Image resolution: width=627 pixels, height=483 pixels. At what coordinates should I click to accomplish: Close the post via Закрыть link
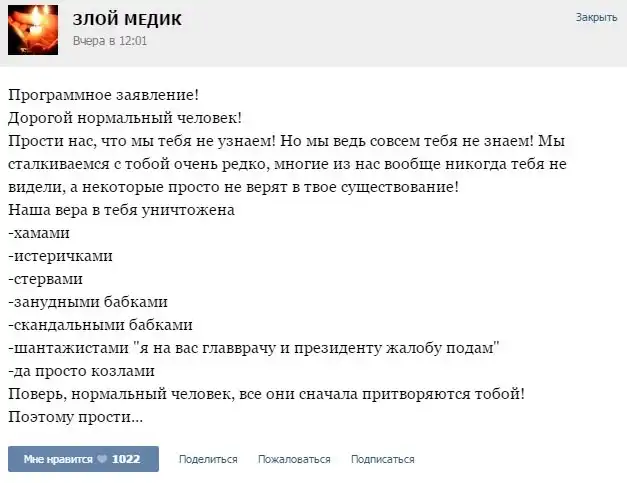[596, 18]
